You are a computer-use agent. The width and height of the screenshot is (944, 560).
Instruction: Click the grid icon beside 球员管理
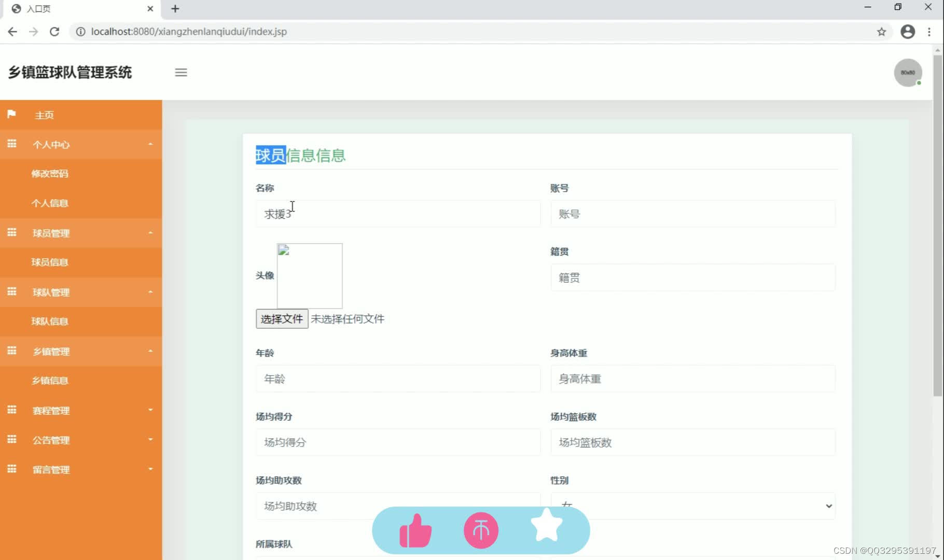click(x=11, y=232)
